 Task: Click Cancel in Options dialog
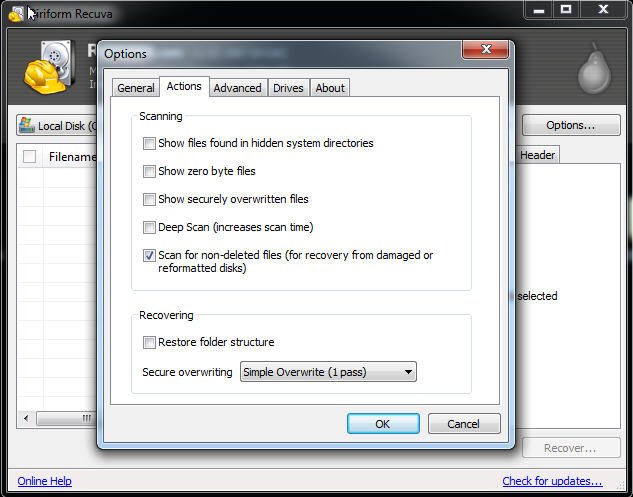coord(463,424)
